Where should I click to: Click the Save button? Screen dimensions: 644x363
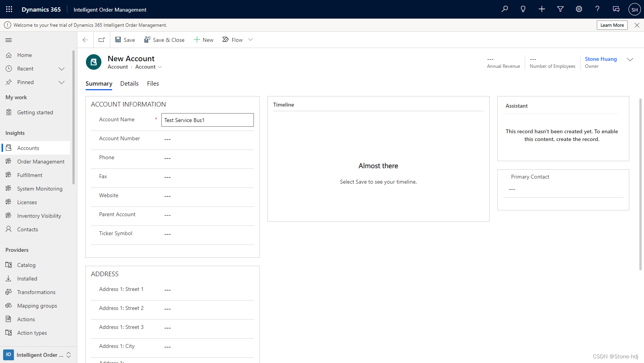(x=125, y=40)
